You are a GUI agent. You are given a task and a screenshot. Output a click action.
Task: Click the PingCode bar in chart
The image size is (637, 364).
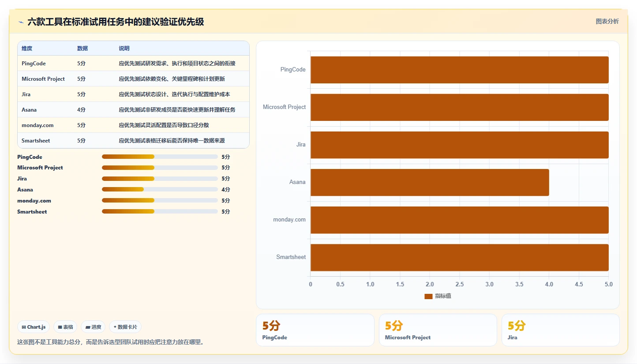460,70
